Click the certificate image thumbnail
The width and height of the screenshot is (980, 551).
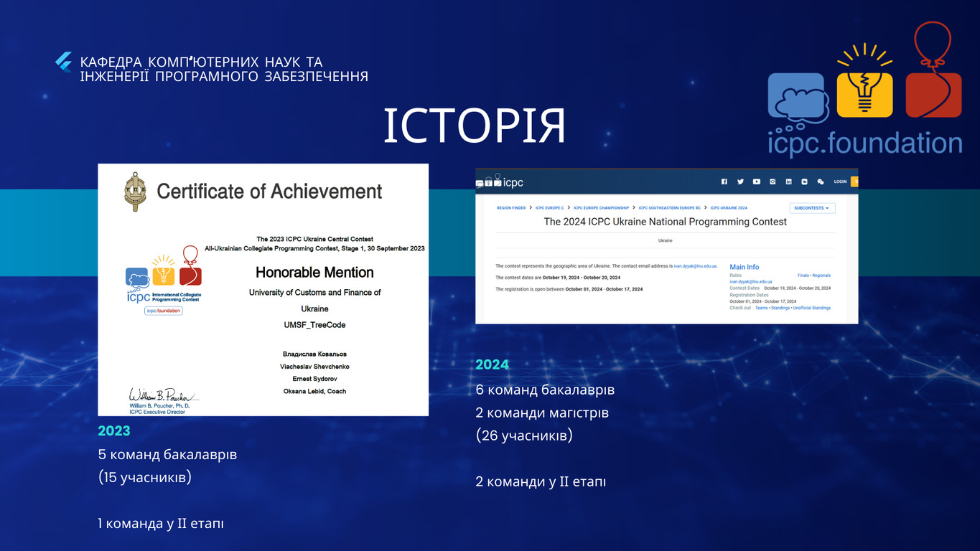263,290
